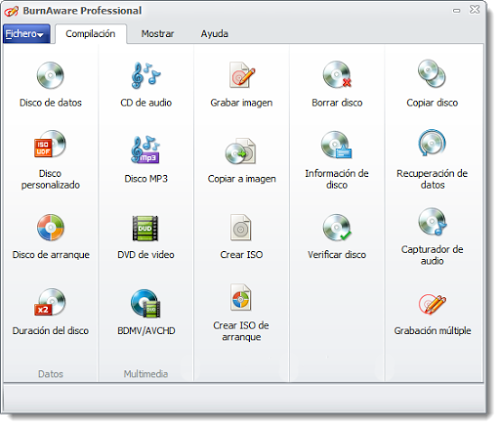Select the Disco MP3 icon
This screenshot has height=427, width=500.
[146, 150]
